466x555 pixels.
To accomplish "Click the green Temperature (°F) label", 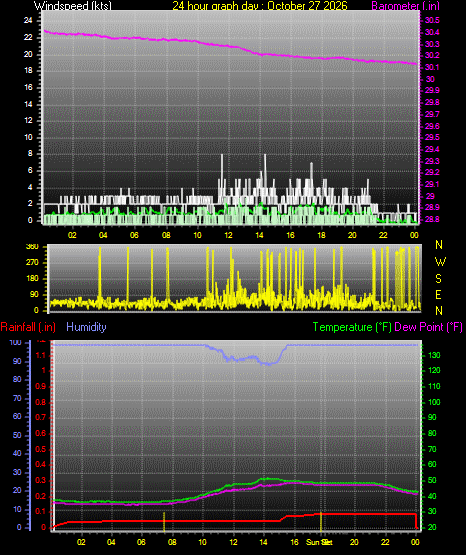I will [x=352, y=327].
